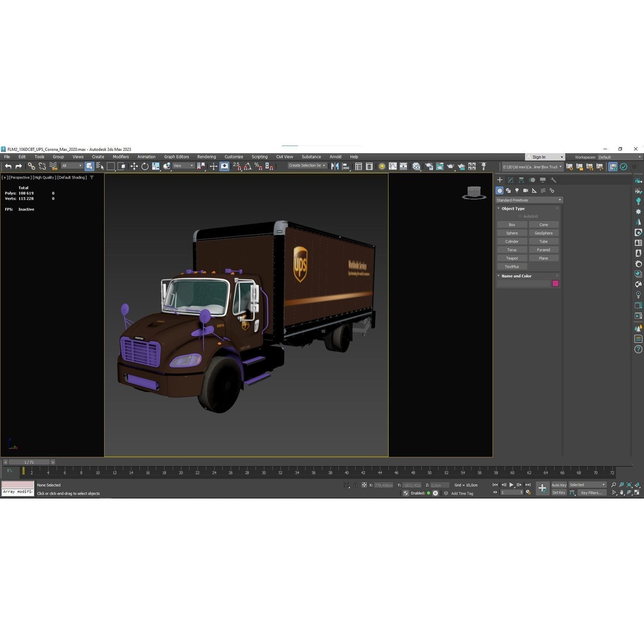This screenshot has width=644, height=644.
Task: Open the selection filter All dropdown
Action: [x=72, y=166]
